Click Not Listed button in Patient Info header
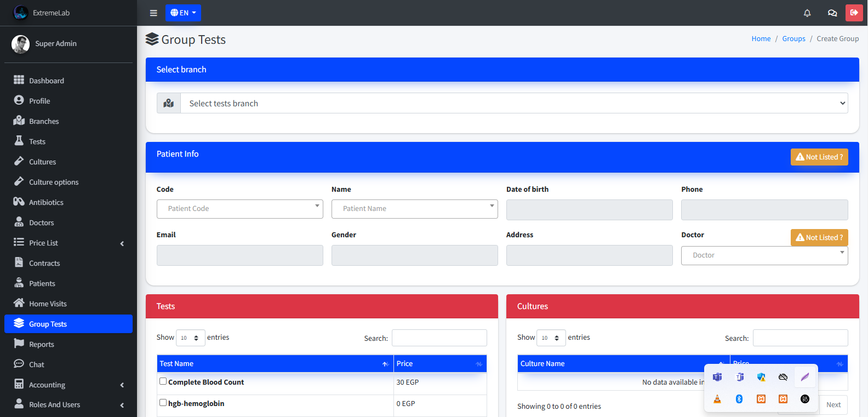This screenshot has height=417, width=868. 819,157
